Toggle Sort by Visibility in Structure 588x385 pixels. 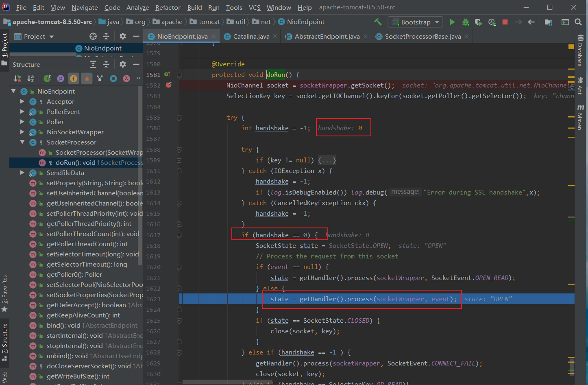(17, 78)
